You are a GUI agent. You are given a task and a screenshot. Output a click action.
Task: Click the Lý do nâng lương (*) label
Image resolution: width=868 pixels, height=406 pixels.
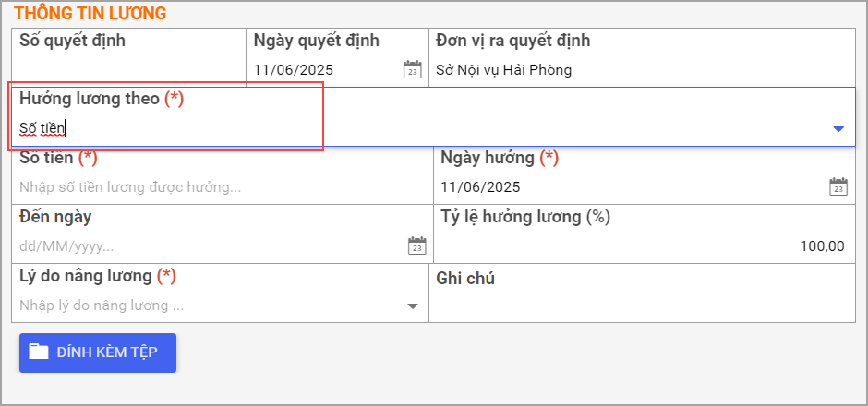tap(98, 276)
